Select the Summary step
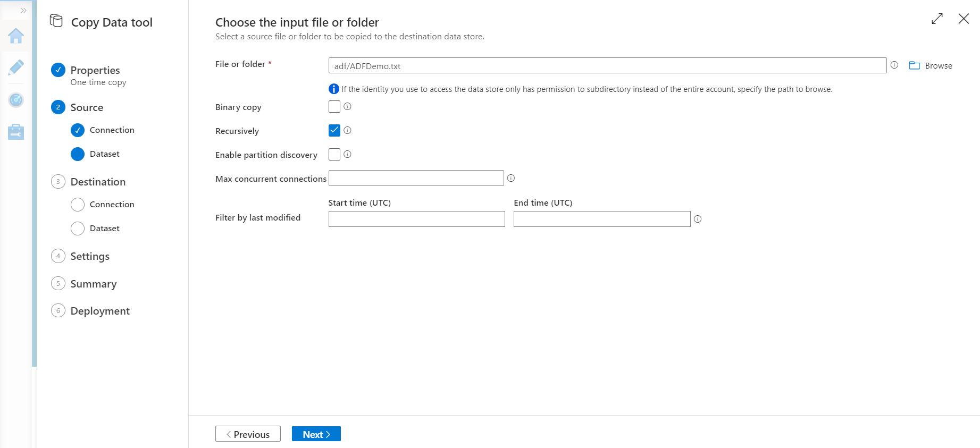 (93, 284)
